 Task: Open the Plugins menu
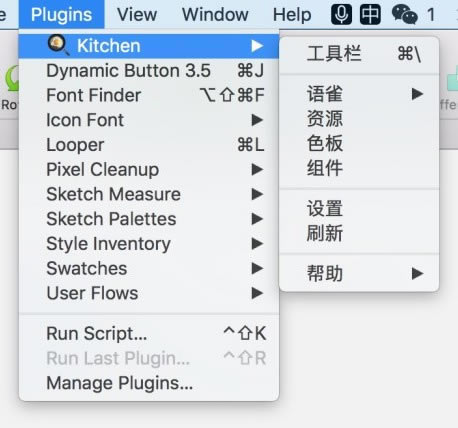tap(61, 15)
